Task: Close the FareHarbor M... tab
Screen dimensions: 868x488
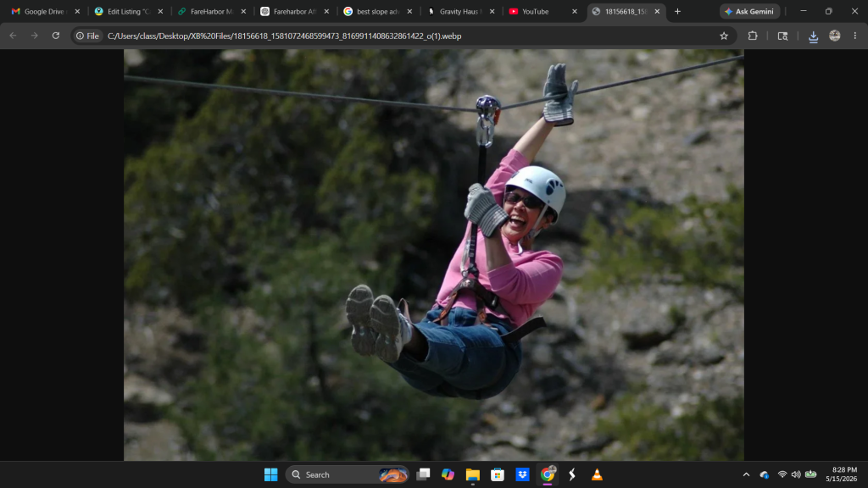Action: (x=243, y=11)
